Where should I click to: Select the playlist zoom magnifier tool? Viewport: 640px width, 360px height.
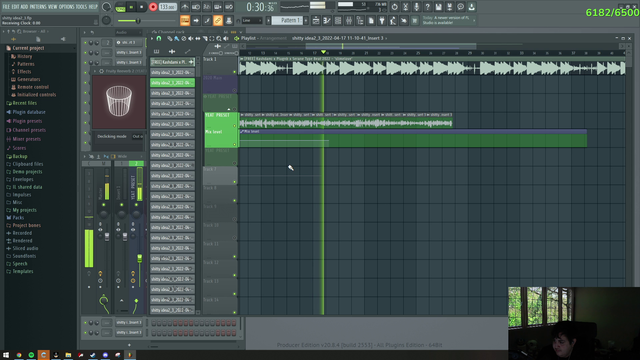[219, 38]
